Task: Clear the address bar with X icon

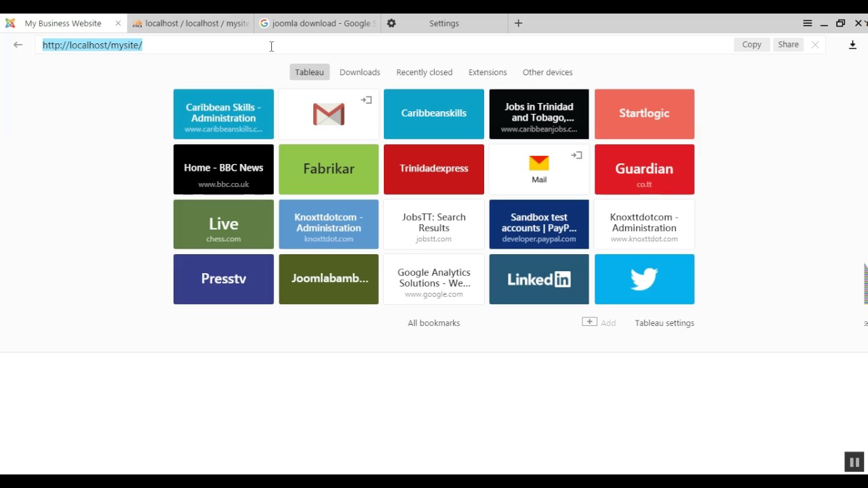Action: pyautogui.click(x=815, y=45)
